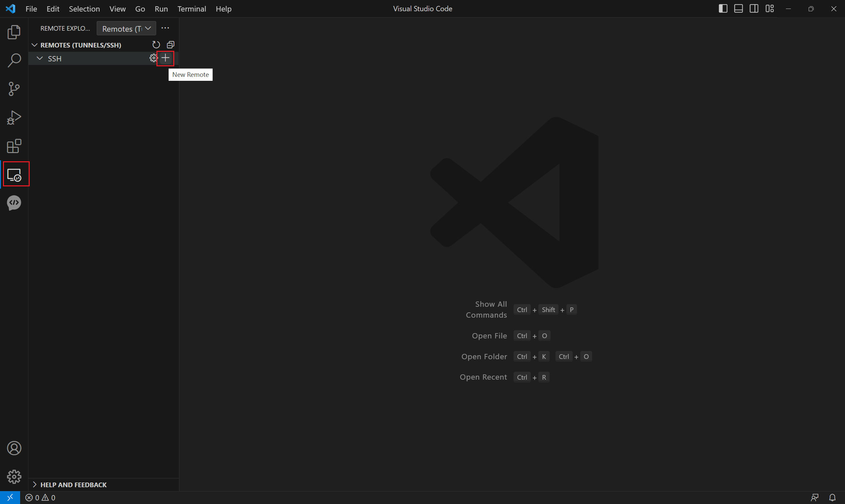The height and width of the screenshot is (504, 845).
Task: Open the Manage gear in activity bar
Action: pos(14,477)
